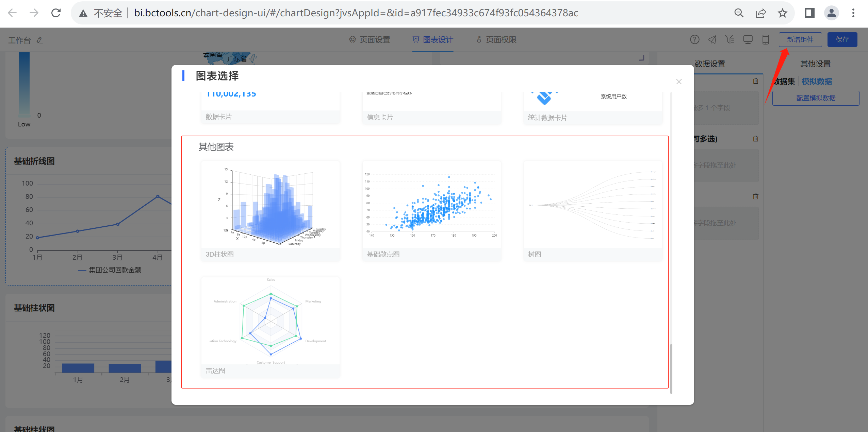Open the filter list icon
This screenshot has height=432, width=868.
(x=729, y=40)
